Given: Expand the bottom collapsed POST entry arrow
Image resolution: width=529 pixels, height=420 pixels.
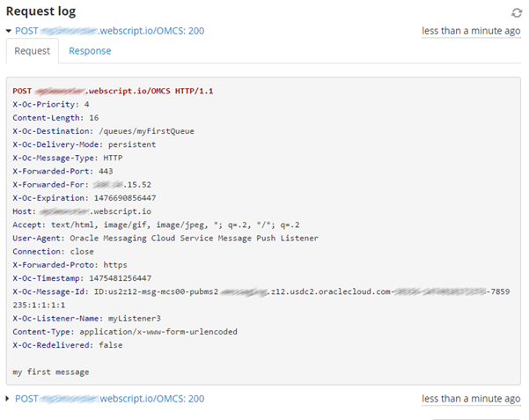Looking at the screenshot, I should [9, 399].
